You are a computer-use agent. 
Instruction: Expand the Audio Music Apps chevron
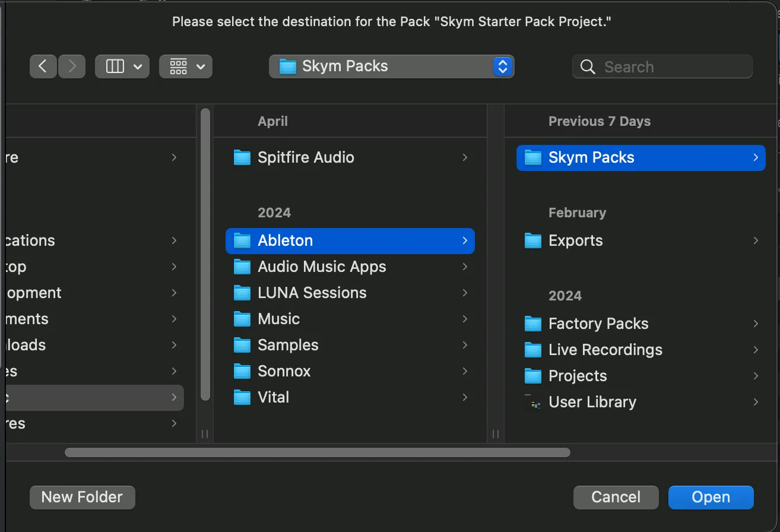click(465, 267)
